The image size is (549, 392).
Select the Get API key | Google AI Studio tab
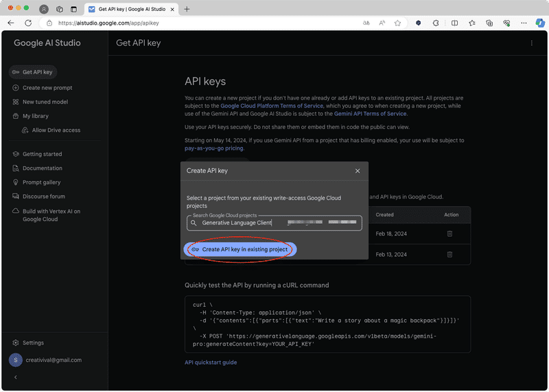(132, 10)
